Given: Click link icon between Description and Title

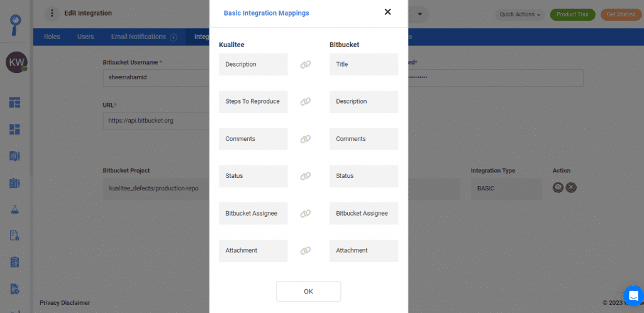Looking at the screenshot, I should pyautogui.click(x=305, y=64).
